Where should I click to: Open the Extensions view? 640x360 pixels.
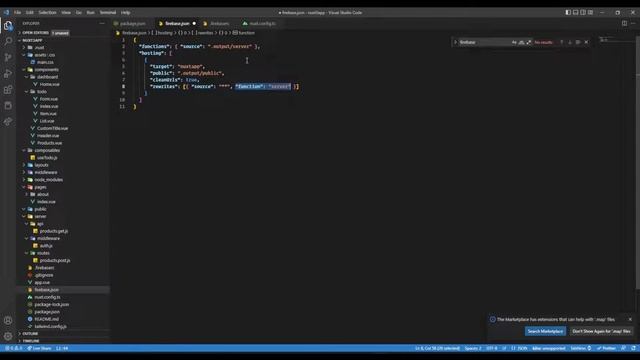tap(8, 90)
